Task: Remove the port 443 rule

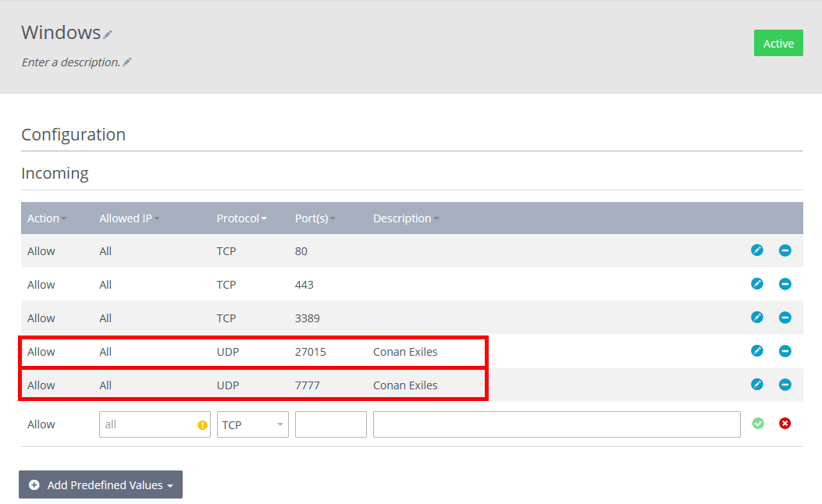Action: (785, 284)
